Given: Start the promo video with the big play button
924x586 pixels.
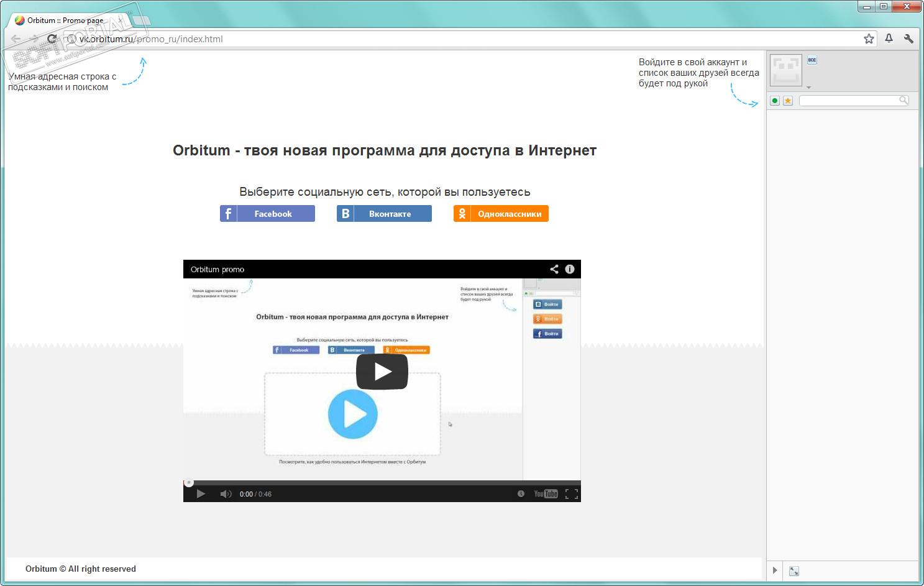Looking at the screenshot, I should [382, 372].
